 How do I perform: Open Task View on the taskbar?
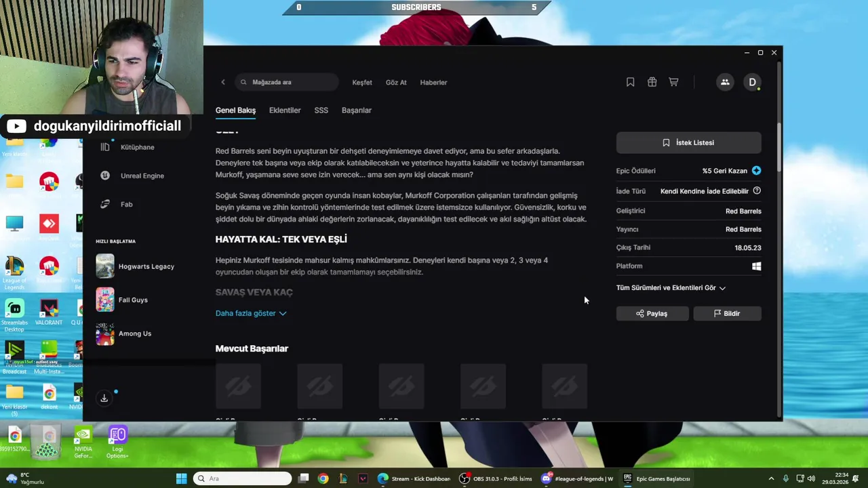[x=304, y=479]
